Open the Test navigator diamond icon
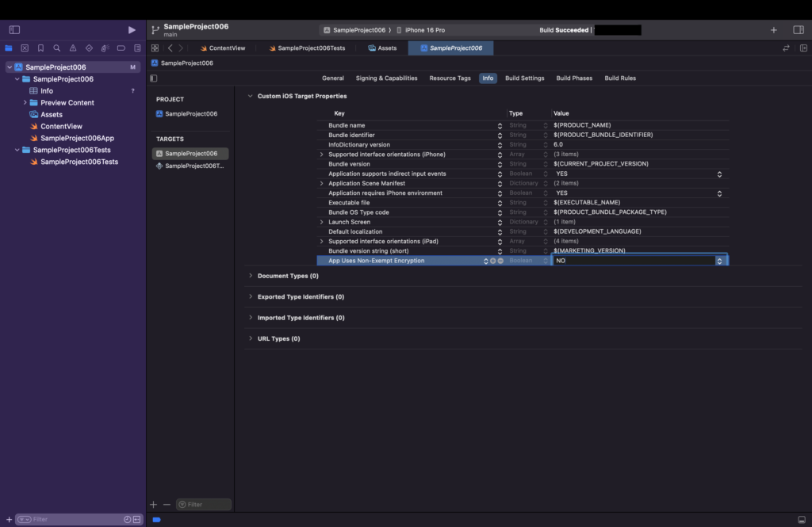812x527 pixels. [x=89, y=48]
